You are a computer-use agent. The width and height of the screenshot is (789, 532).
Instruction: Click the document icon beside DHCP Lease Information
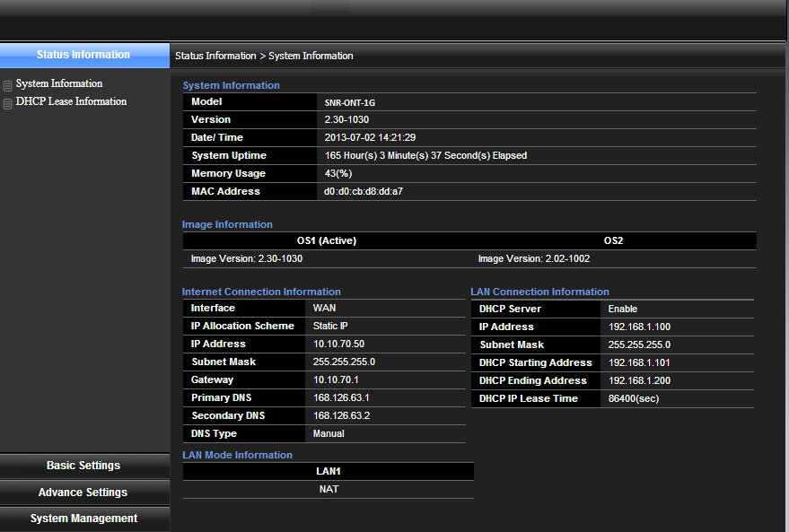click(8, 104)
